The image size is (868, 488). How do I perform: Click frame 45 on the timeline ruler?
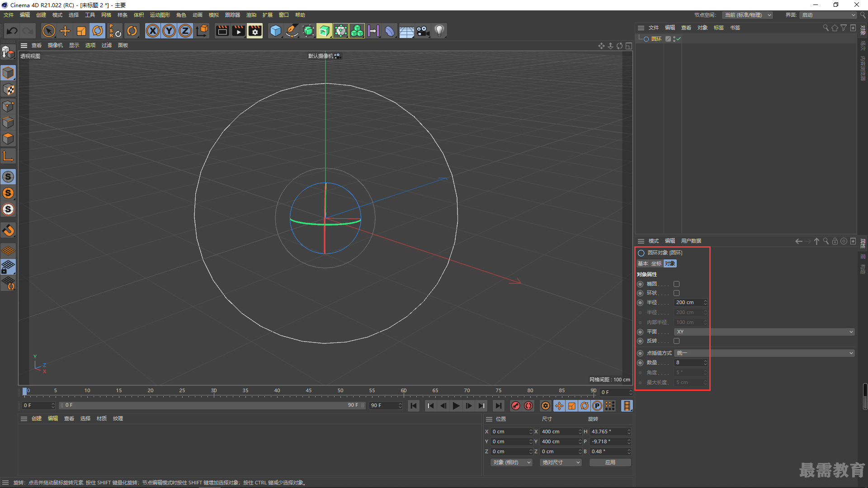pos(309,391)
